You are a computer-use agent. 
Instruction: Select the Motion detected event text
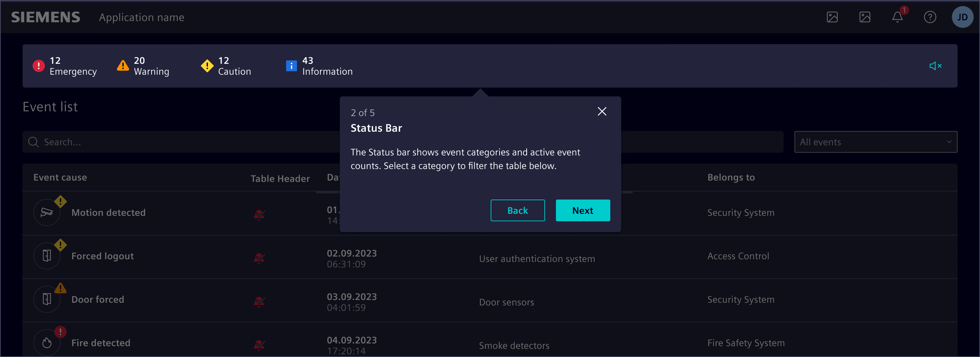pyautogui.click(x=108, y=213)
